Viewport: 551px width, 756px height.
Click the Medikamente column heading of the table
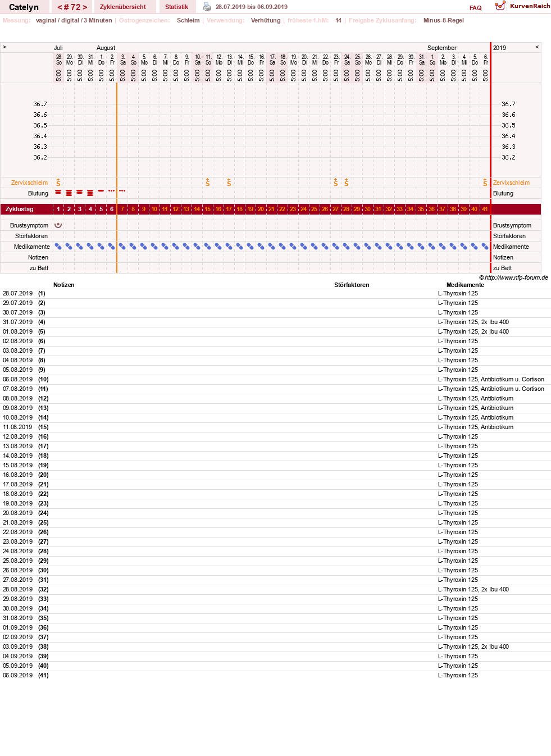click(x=465, y=285)
